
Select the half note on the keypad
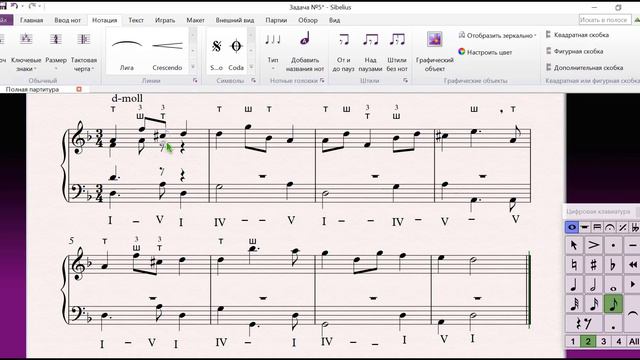point(593,284)
